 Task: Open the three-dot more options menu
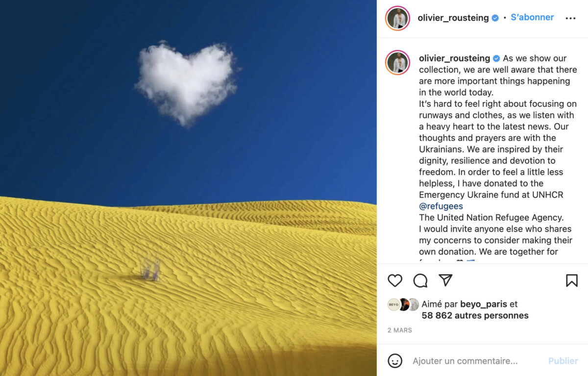pos(571,18)
